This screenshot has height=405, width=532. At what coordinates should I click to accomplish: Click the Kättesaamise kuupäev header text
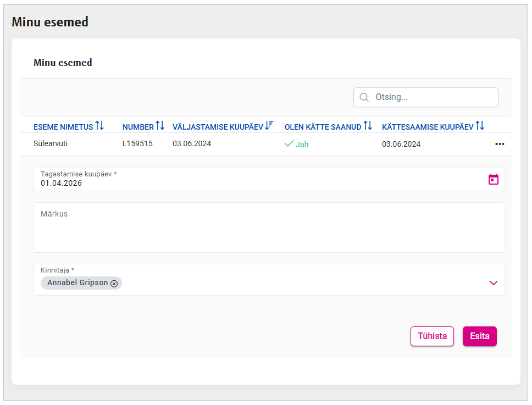point(428,127)
